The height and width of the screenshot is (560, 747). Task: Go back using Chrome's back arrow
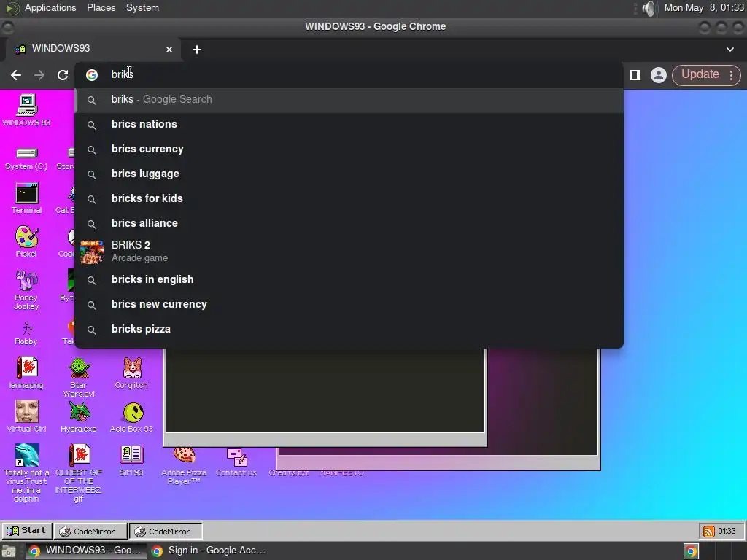click(x=16, y=75)
